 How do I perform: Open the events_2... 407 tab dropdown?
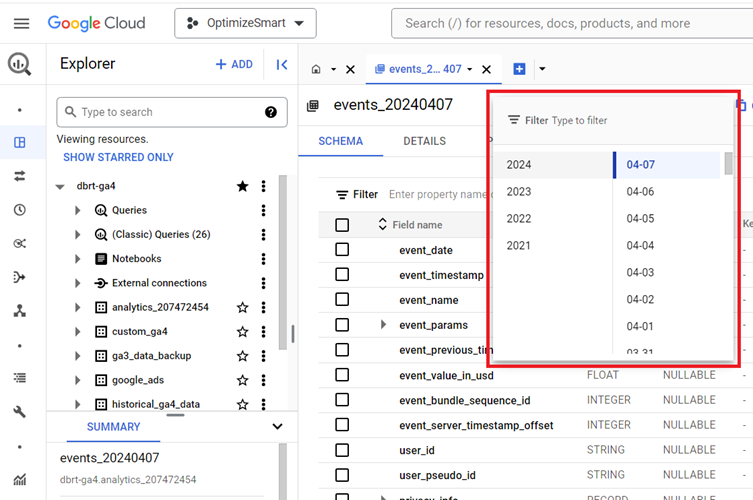point(470,69)
